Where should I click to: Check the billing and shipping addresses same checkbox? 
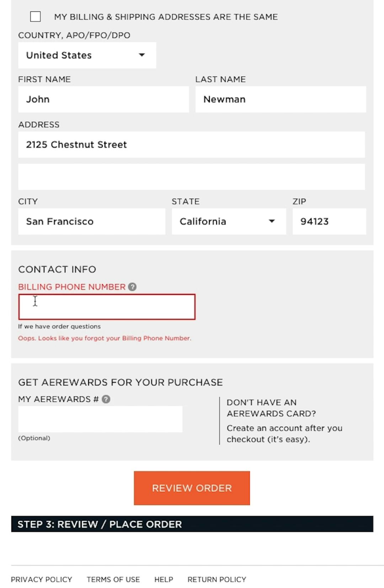35,16
